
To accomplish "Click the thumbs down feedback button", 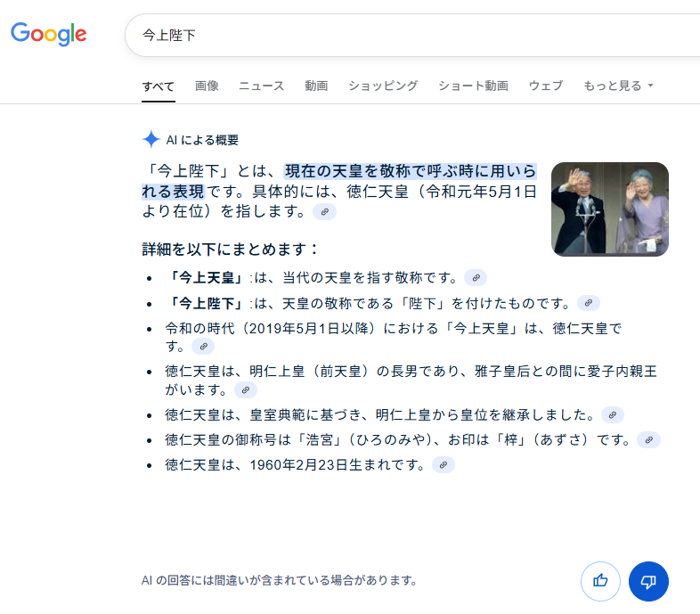I will (x=648, y=581).
